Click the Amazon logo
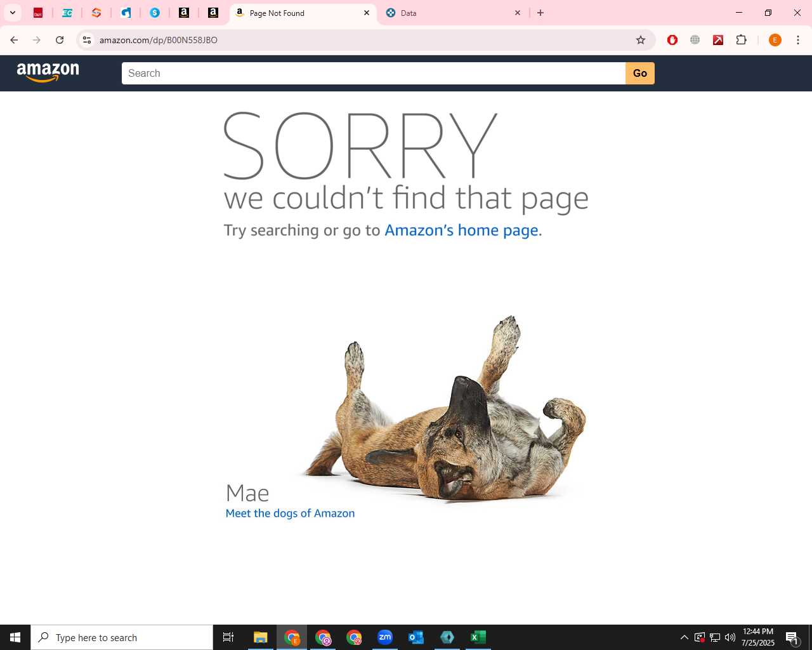 coord(48,72)
